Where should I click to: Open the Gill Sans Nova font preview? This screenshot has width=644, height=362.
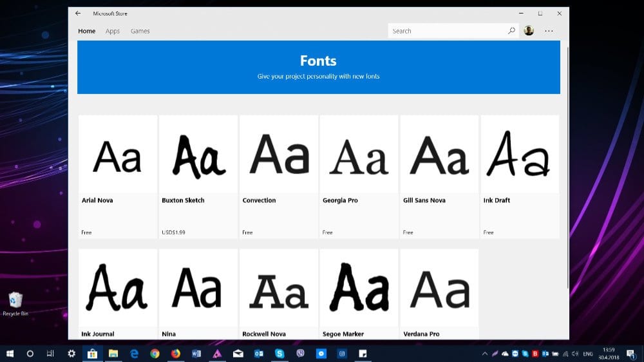pos(439,155)
